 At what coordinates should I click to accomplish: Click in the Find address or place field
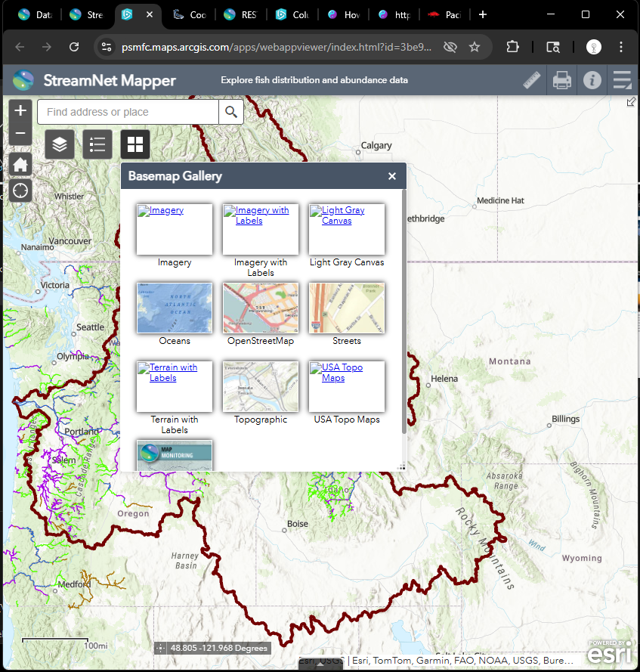point(128,112)
